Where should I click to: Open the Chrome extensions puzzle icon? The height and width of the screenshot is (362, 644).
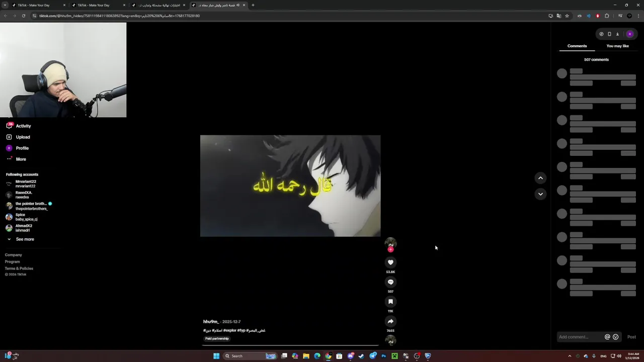pos(607,16)
